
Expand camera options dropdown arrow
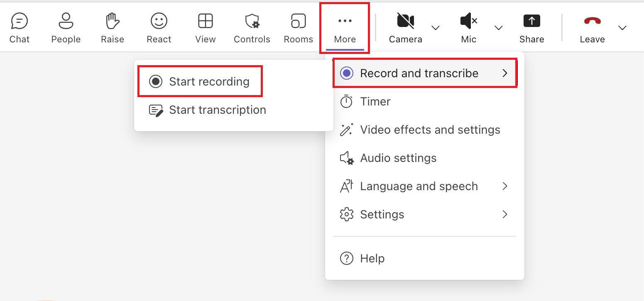[435, 28]
